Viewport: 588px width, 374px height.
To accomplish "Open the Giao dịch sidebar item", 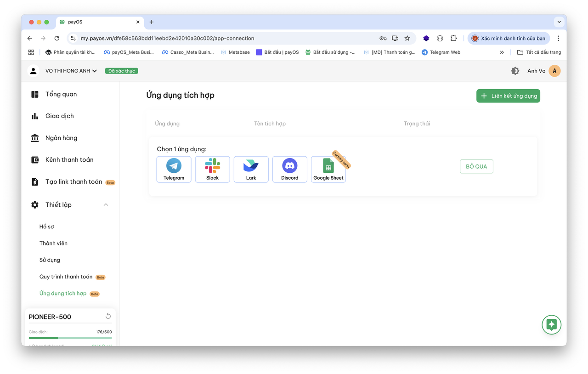I will click(60, 116).
